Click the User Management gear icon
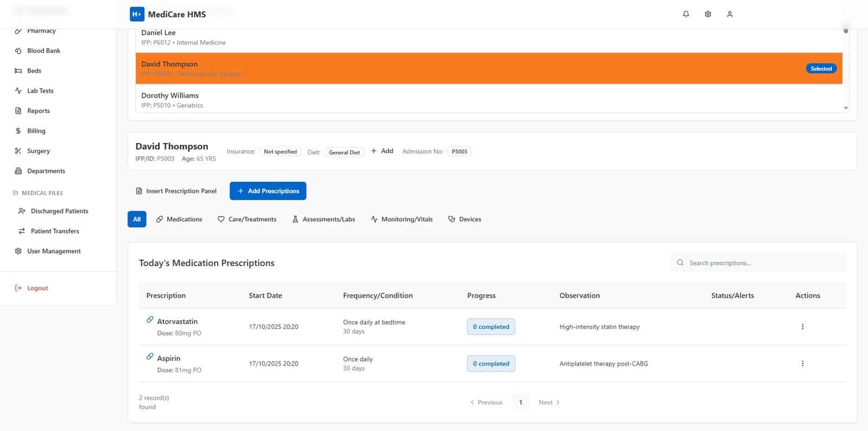This screenshot has width=868, height=431. click(x=18, y=252)
